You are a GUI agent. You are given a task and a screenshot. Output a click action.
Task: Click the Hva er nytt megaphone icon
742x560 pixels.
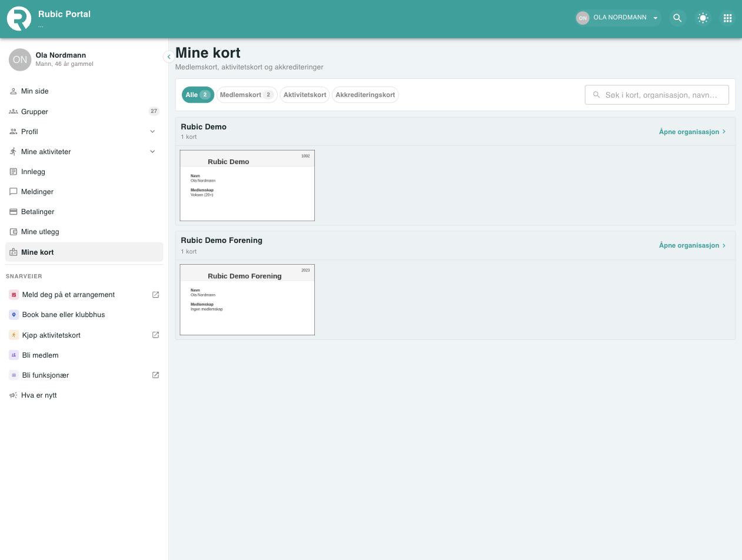point(14,395)
